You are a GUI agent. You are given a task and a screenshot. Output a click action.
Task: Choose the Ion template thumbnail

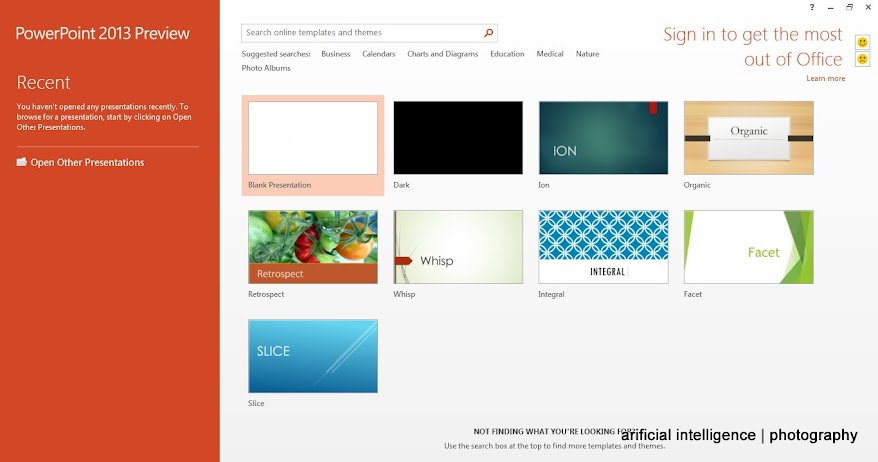[603, 138]
